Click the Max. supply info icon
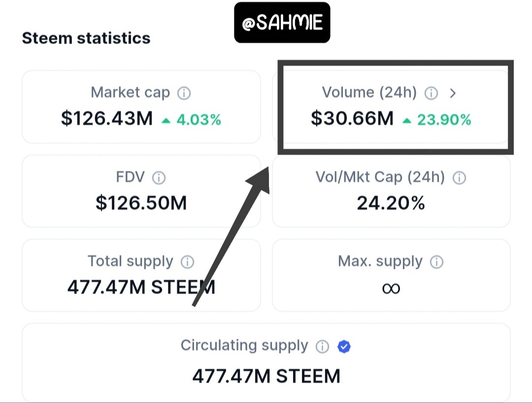532x403 pixels. pos(436,262)
